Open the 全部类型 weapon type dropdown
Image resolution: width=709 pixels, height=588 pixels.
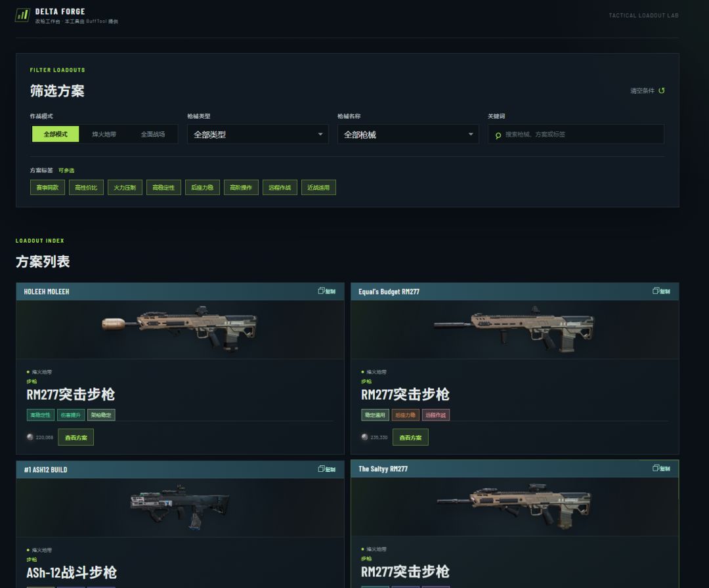(x=258, y=135)
